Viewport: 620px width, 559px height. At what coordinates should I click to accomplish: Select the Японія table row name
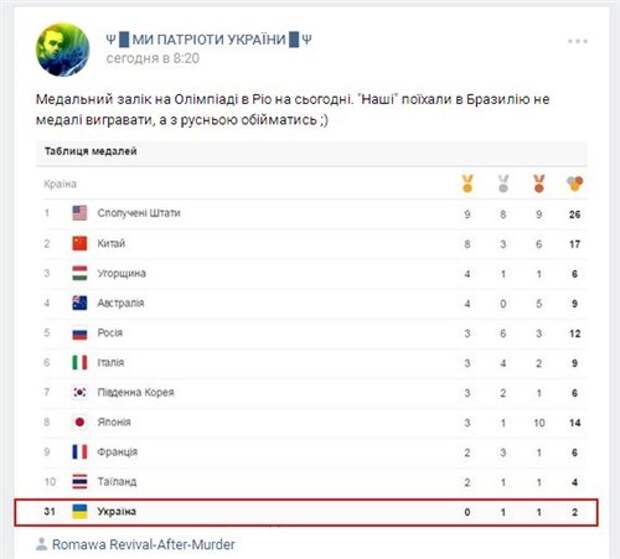tap(114, 422)
